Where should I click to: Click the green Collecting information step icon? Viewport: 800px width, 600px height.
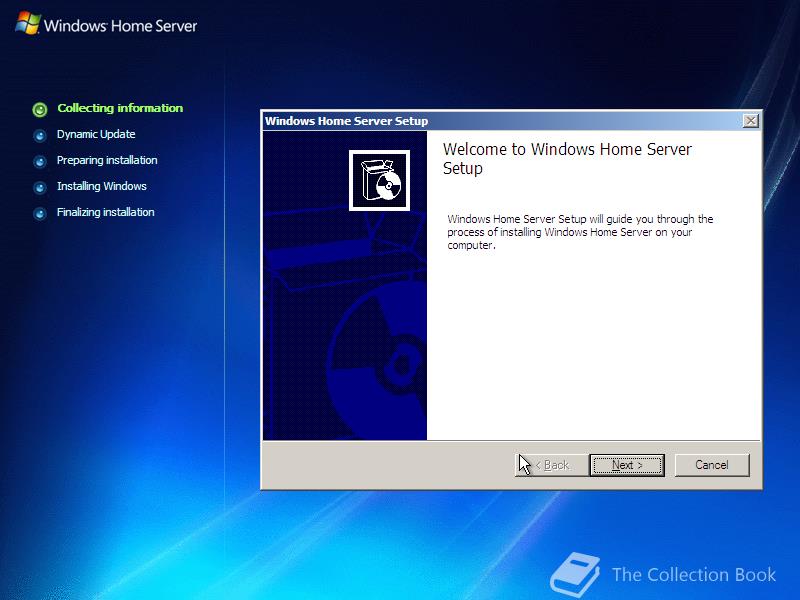pos(40,109)
